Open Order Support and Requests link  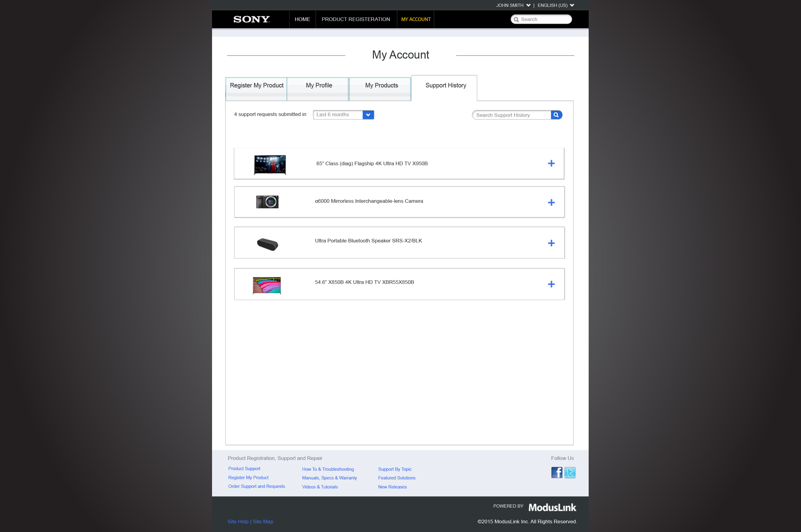coord(256,486)
